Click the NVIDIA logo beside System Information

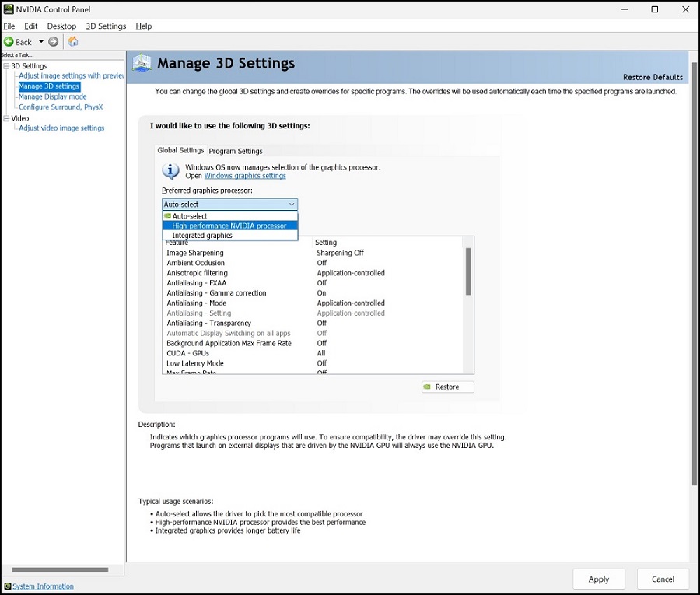tap(7, 585)
